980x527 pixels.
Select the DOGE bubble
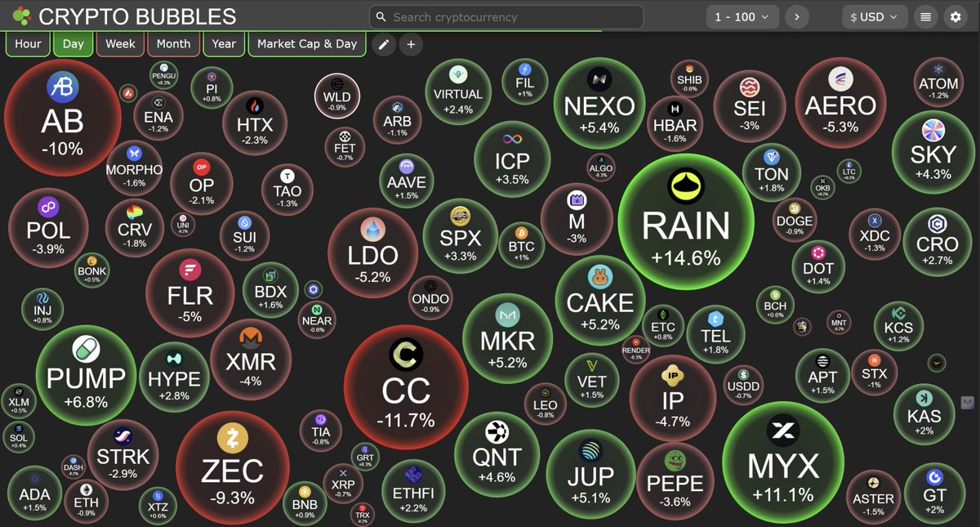pyautogui.click(x=795, y=218)
